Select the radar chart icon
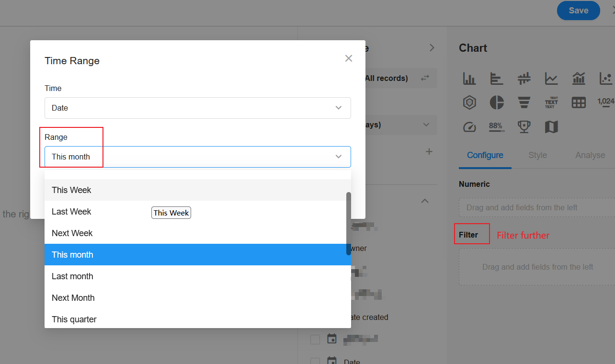Viewport: 615px width, 364px height. (469, 102)
